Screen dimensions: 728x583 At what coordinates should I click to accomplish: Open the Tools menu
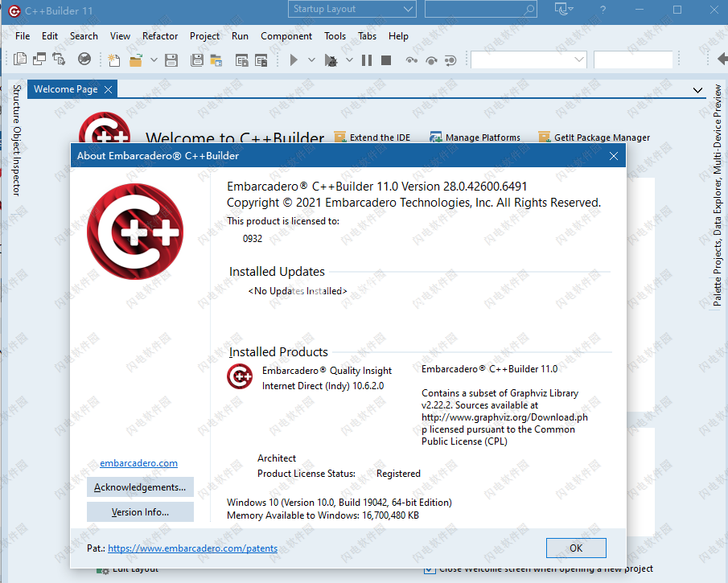[335, 36]
